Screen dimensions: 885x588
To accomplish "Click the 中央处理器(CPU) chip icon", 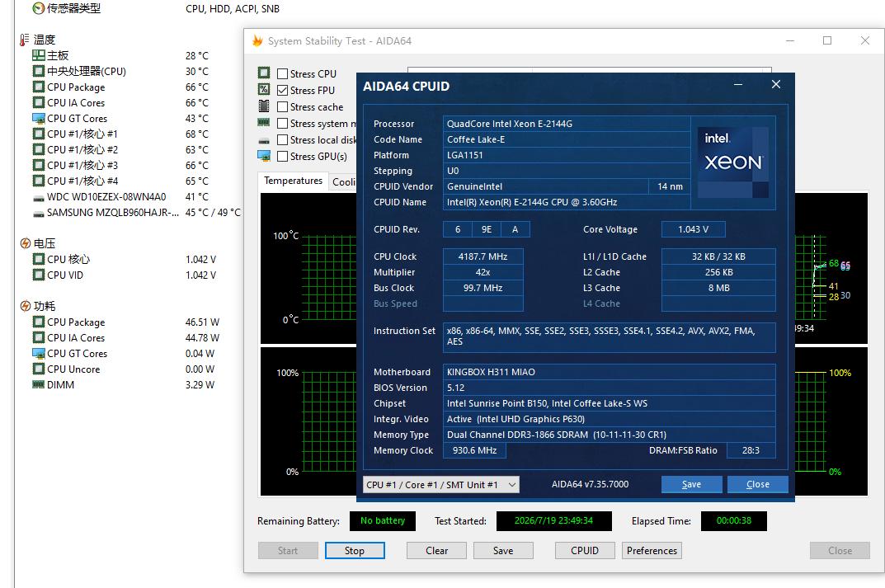I will click(39, 71).
